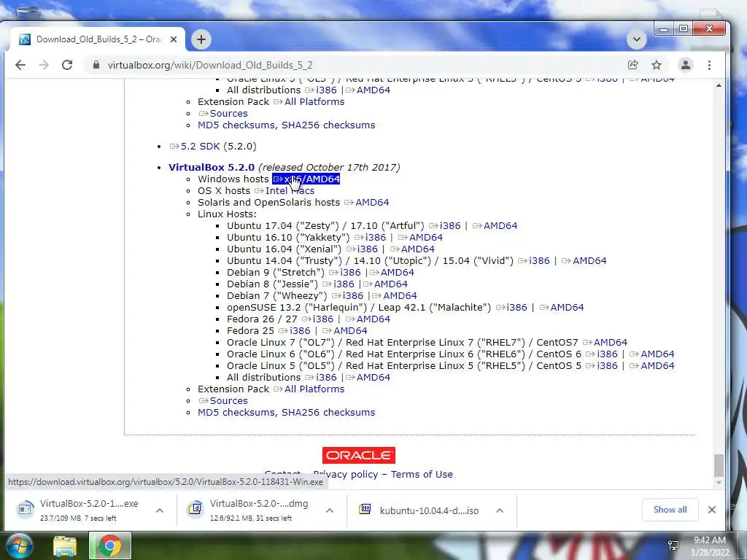Download Ubuntu 17.04 Zesty i386 package

click(444, 226)
